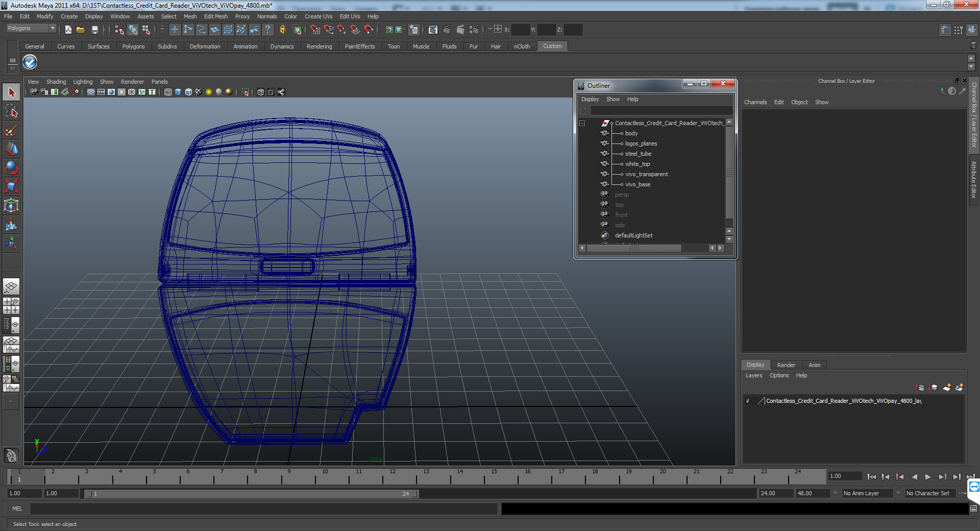Toggle layer visibility V box

coord(748,401)
